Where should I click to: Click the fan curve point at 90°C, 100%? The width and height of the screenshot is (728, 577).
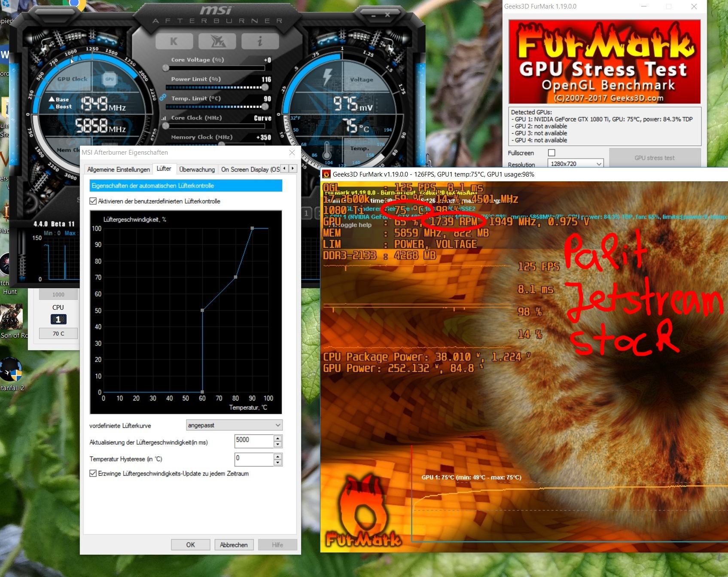(252, 228)
